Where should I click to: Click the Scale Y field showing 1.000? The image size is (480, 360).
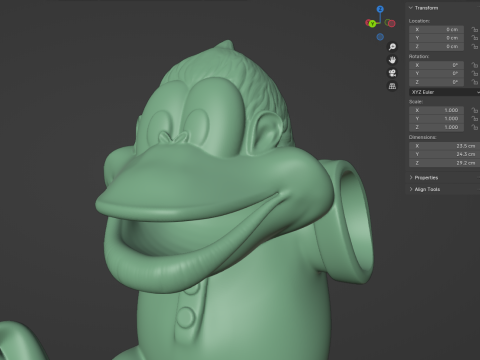436,119
